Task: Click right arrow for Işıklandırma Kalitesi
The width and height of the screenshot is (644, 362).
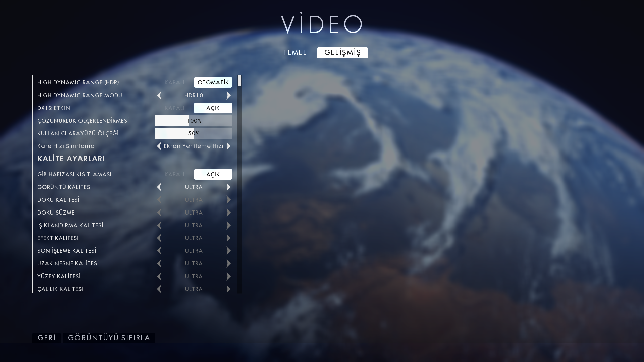Action: tap(229, 225)
